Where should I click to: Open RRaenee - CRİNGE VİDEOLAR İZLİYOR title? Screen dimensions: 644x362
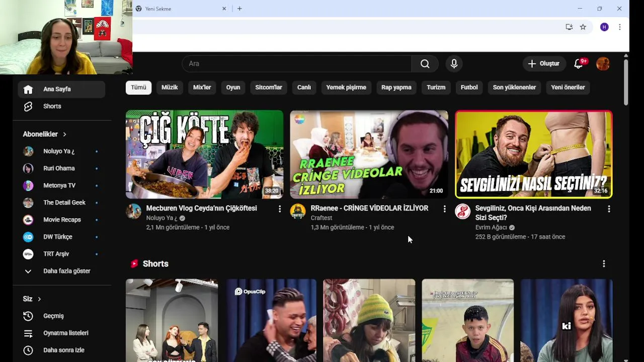tap(369, 208)
